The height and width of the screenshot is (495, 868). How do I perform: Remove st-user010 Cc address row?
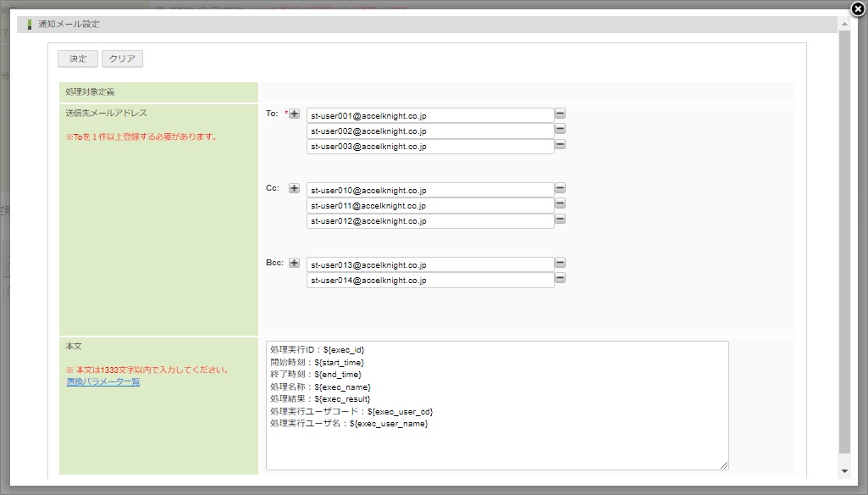click(560, 188)
